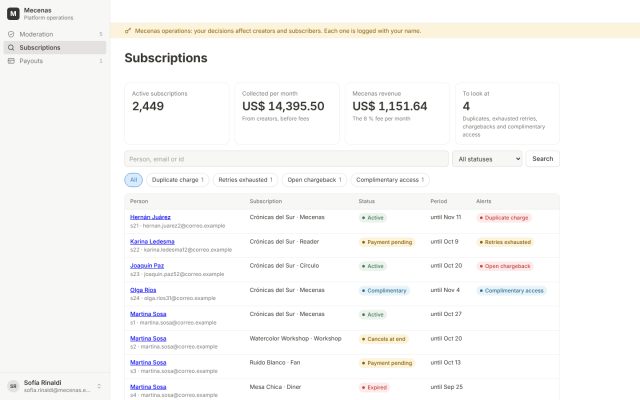Click "Watercolor Workshop · Workshop" cell

(296, 339)
